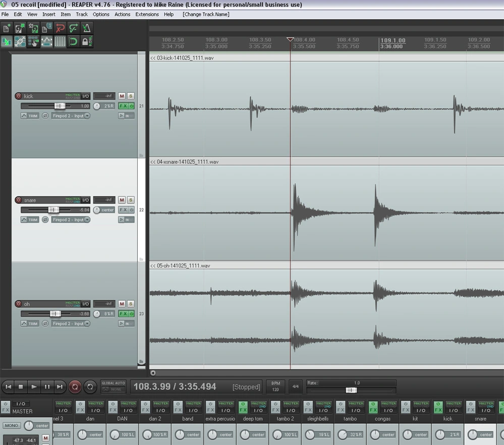Toggle the grid lines icon
This screenshot has height=445, width=504.
pyautogui.click(x=60, y=42)
